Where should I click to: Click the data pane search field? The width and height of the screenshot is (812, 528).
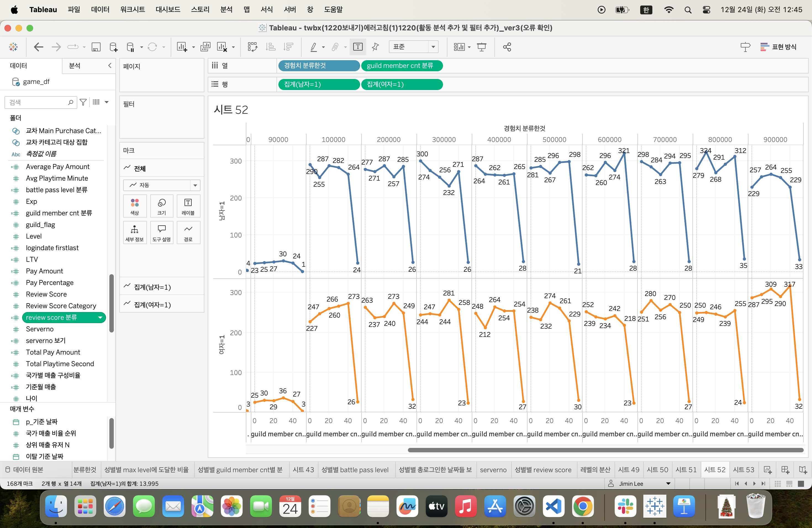40,102
